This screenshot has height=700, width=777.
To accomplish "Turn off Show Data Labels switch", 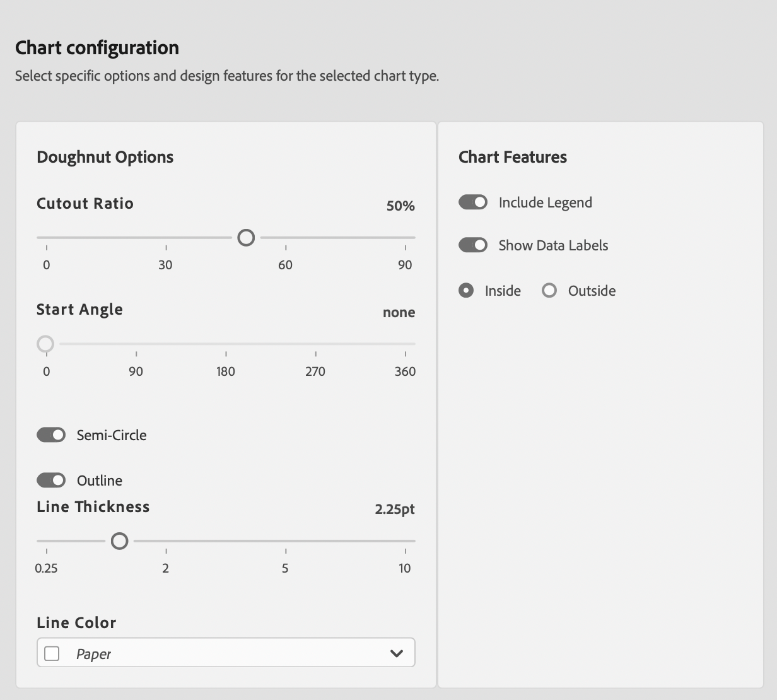I will 473,245.
